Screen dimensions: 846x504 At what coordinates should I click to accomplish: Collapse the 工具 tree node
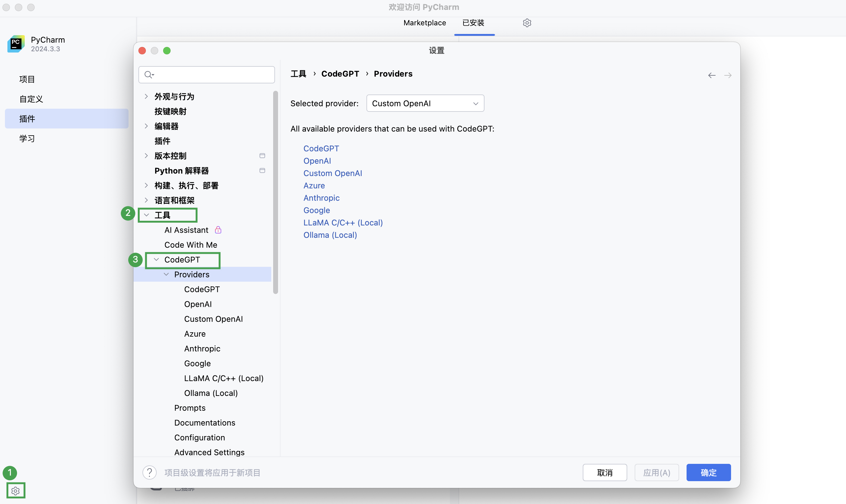(x=146, y=215)
